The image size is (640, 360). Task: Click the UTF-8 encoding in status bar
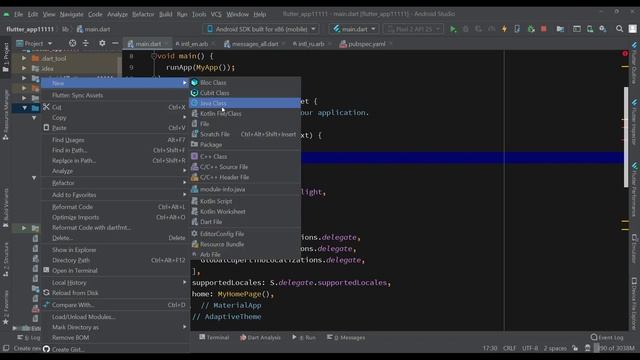point(530,348)
